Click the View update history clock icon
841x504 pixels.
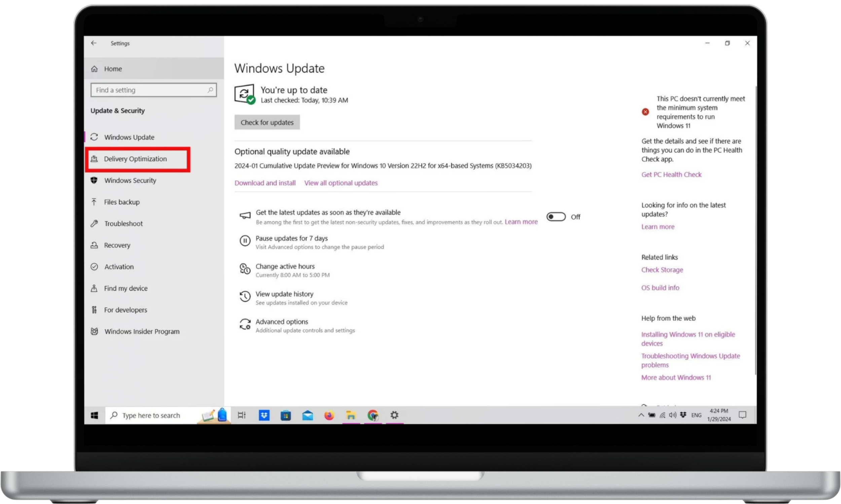click(x=245, y=296)
